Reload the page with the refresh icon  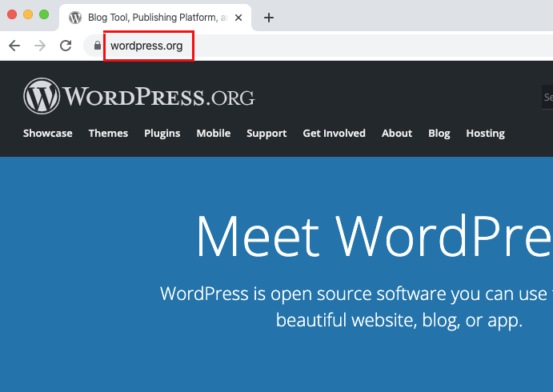point(66,46)
